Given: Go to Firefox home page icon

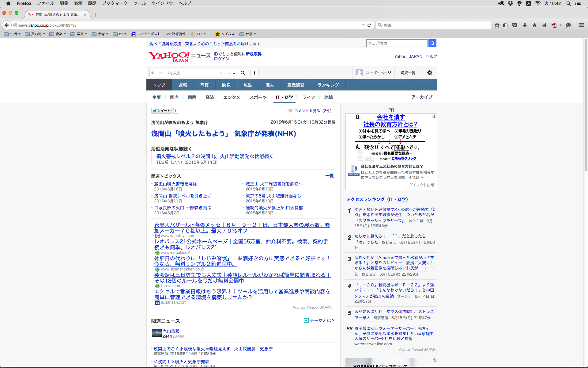Looking at the screenshot, I should (534, 25).
